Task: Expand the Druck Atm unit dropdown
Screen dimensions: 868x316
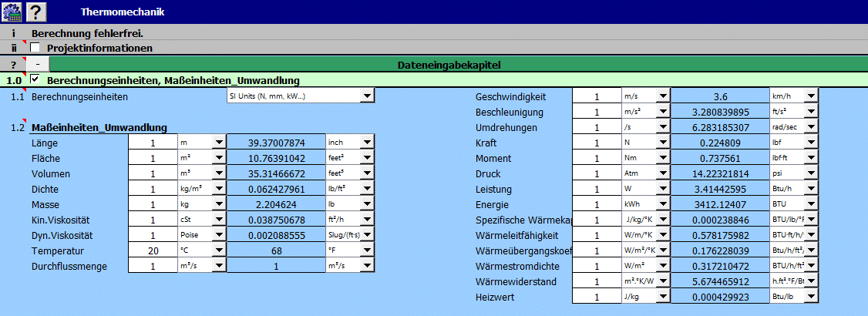Action: pyautogui.click(x=662, y=173)
